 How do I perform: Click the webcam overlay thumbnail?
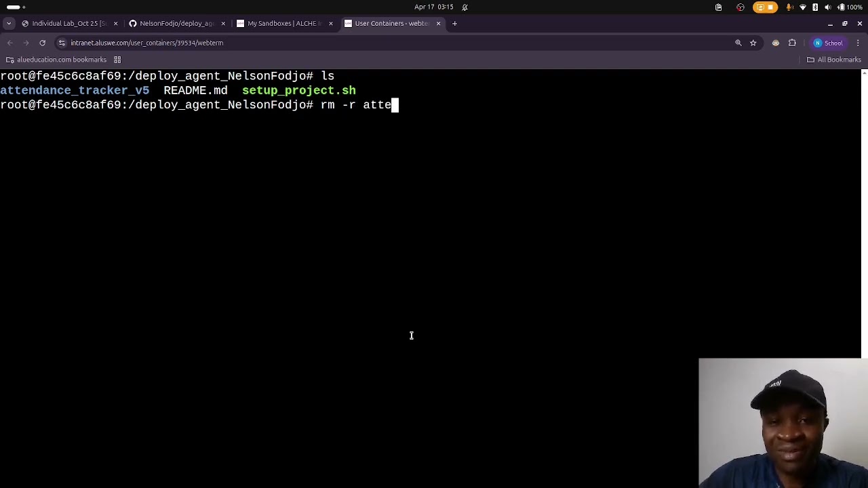point(783,423)
